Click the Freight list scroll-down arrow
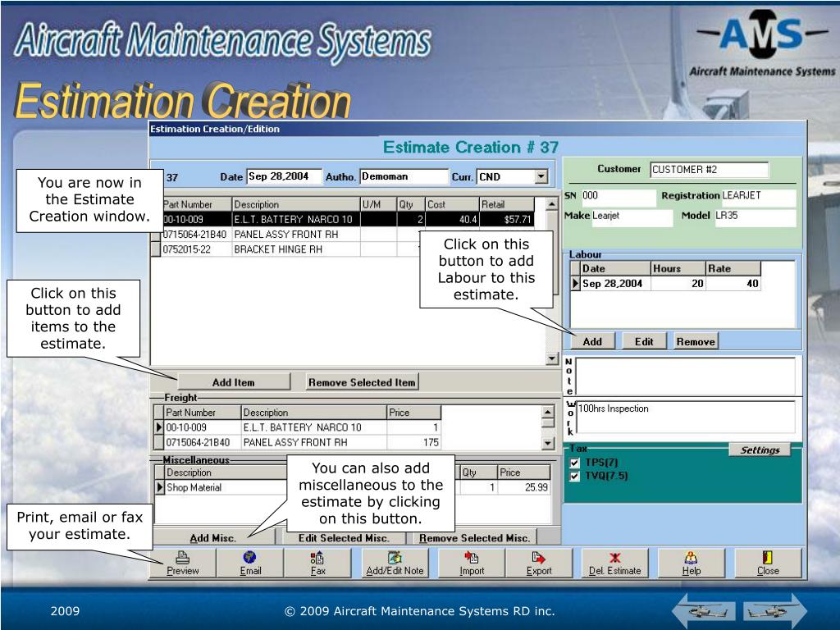Image resolution: width=840 pixels, height=630 pixels. 547,443
